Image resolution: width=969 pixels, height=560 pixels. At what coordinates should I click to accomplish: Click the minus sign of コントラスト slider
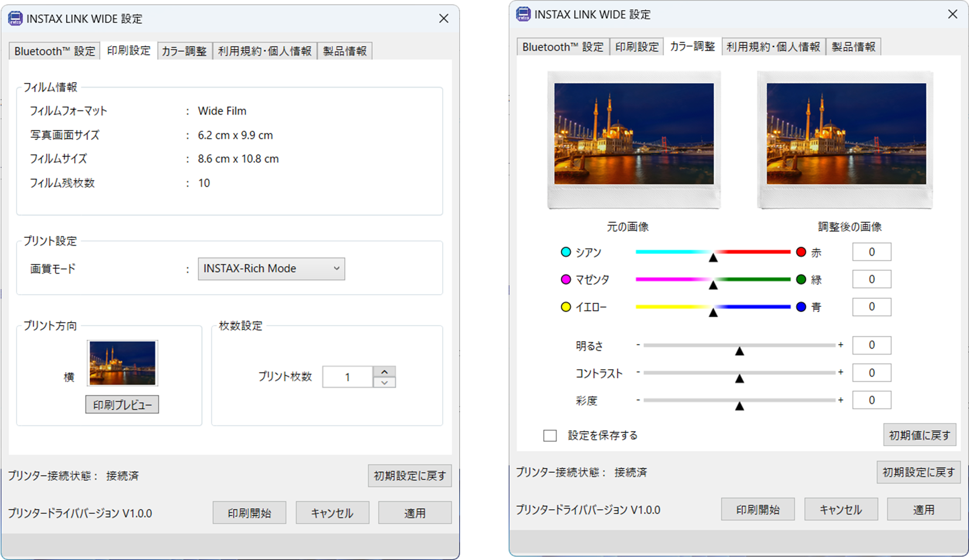pyautogui.click(x=638, y=373)
